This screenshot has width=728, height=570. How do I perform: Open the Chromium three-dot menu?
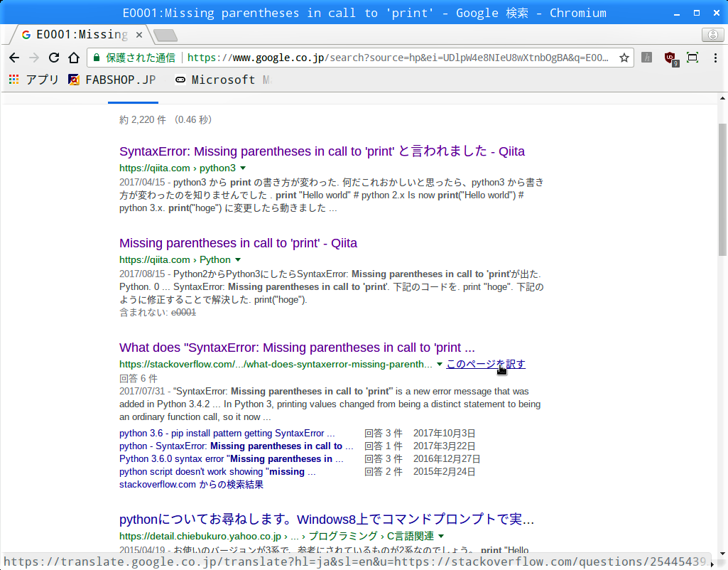coord(715,58)
